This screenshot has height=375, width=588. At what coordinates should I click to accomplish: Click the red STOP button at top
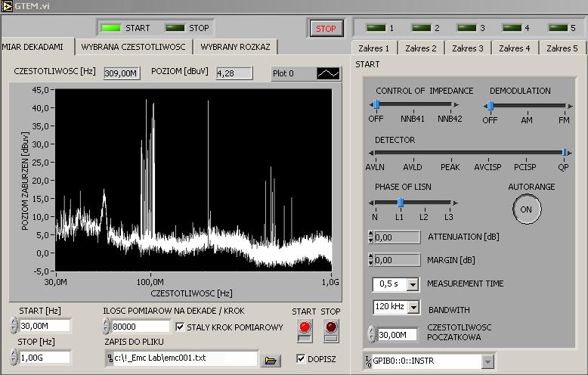[326, 29]
